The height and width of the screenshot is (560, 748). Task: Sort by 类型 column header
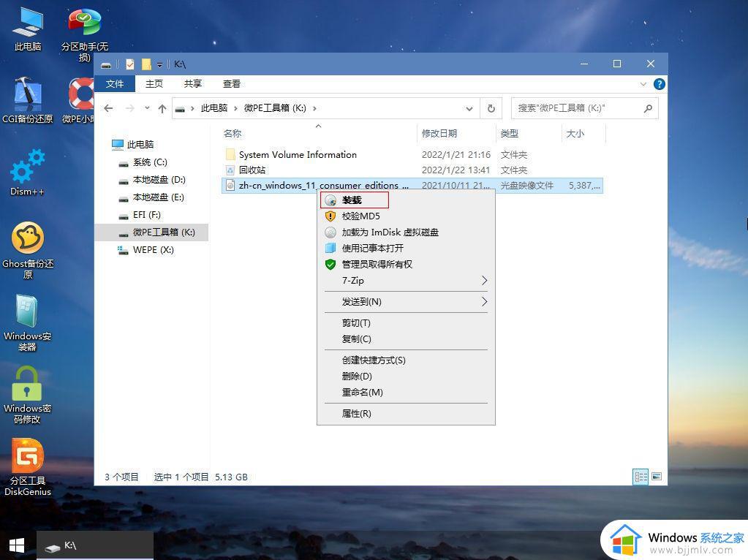(x=529, y=134)
